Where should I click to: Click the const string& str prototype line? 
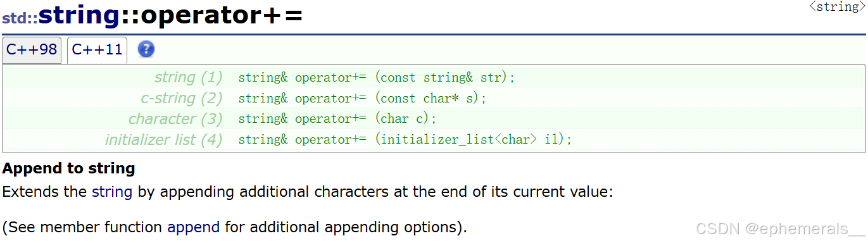tap(377, 78)
